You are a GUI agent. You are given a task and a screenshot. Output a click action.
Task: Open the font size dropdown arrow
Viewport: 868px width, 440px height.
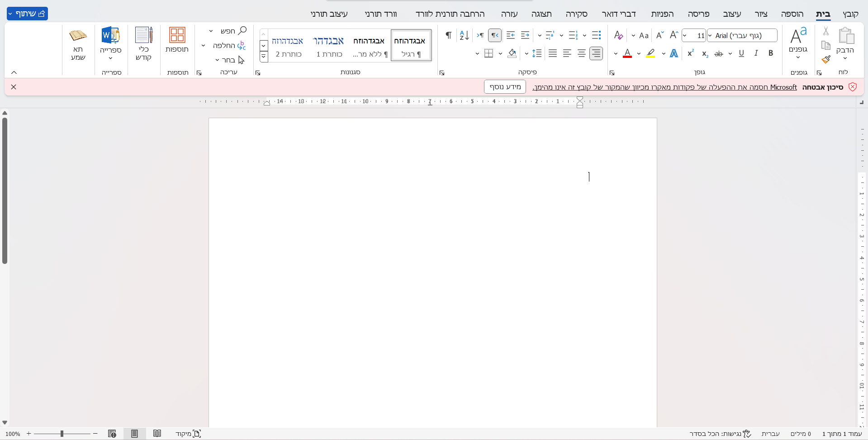[685, 35]
